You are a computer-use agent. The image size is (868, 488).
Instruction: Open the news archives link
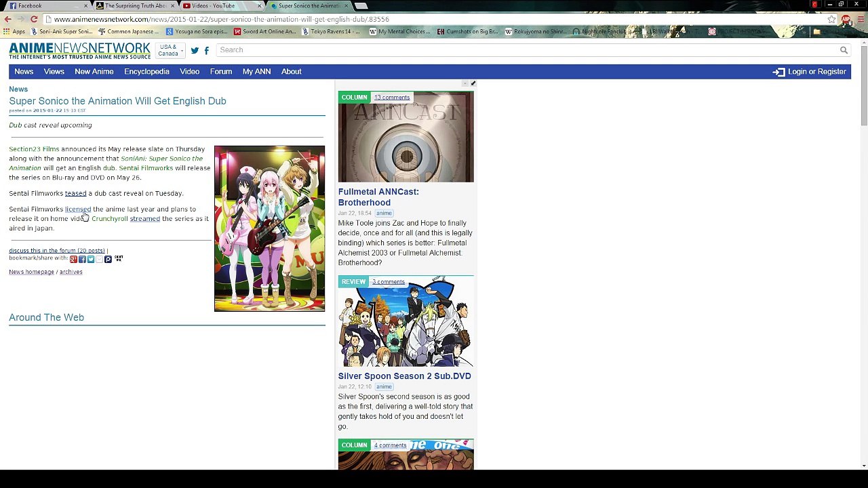click(71, 272)
